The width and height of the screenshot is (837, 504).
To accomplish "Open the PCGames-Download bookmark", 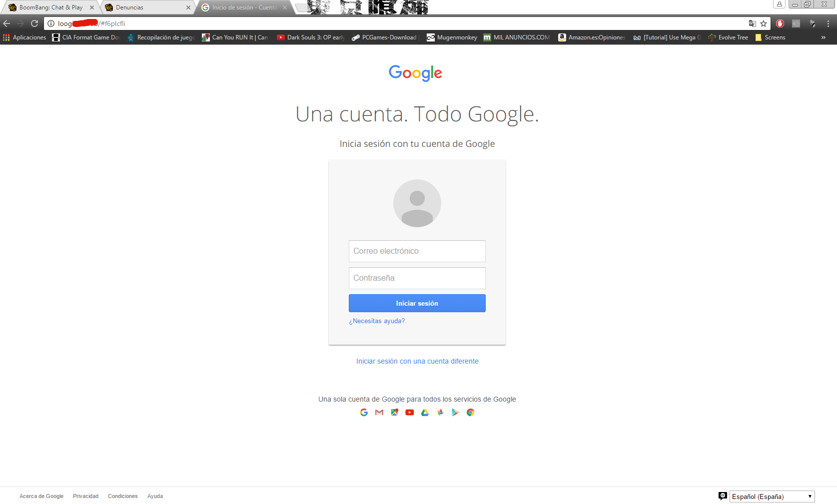I will click(x=385, y=37).
